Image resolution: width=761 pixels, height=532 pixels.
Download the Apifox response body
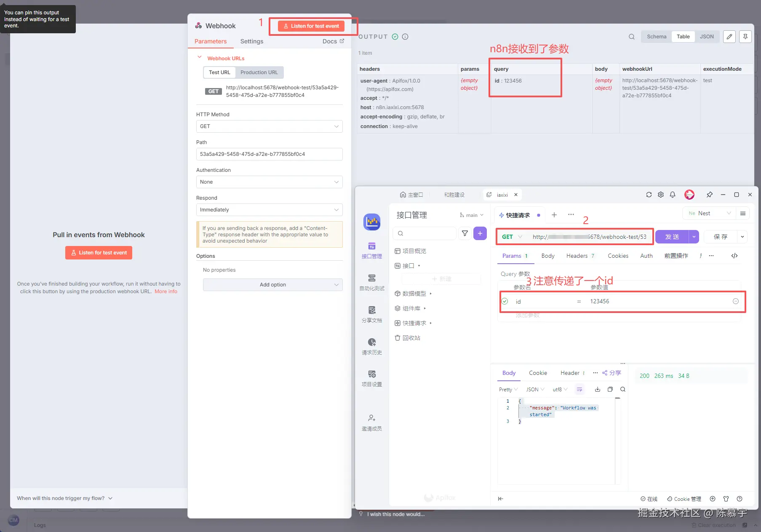pos(598,389)
